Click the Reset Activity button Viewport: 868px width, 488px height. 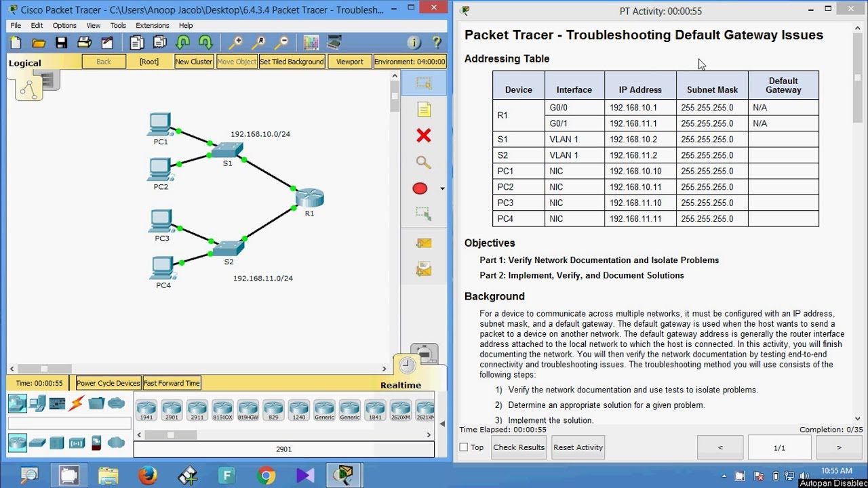coord(578,447)
